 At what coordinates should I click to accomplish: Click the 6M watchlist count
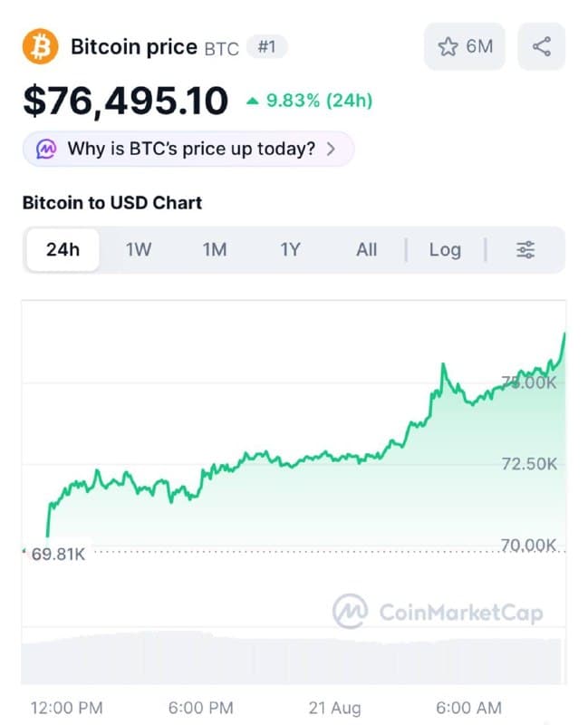tap(479, 46)
